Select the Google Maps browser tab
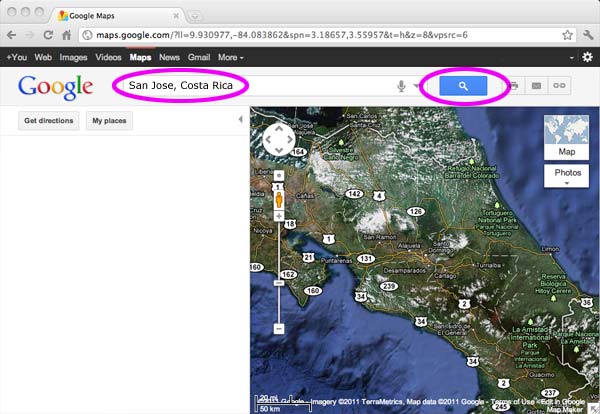The width and height of the screenshot is (600, 414). [x=119, y=16]
